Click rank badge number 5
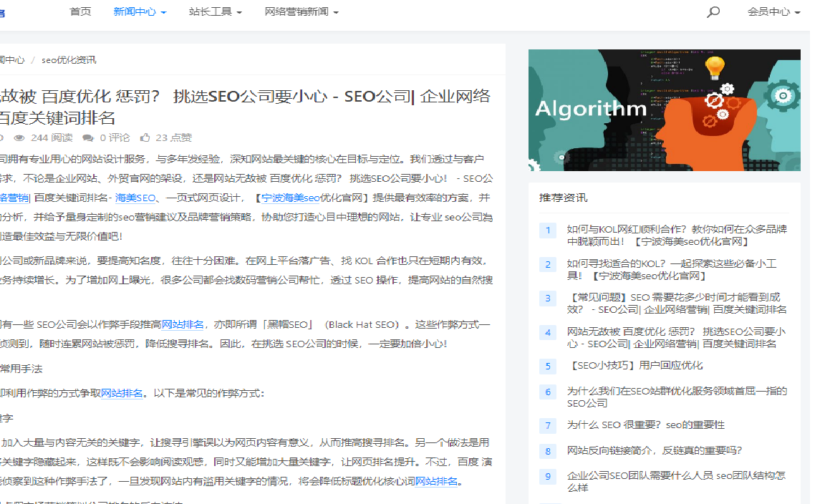The image size is (825, 504). (x=548, y=367)
